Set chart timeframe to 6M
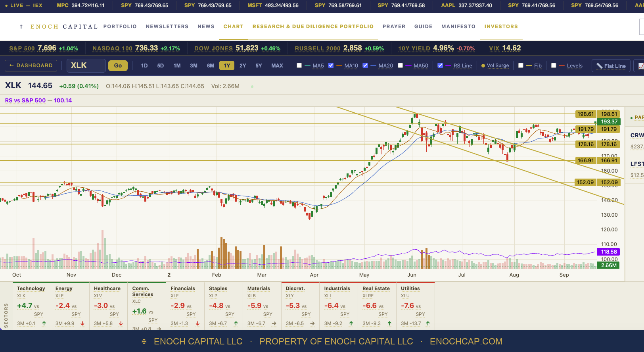Screen dimensions: 644x352 [211, 65]
